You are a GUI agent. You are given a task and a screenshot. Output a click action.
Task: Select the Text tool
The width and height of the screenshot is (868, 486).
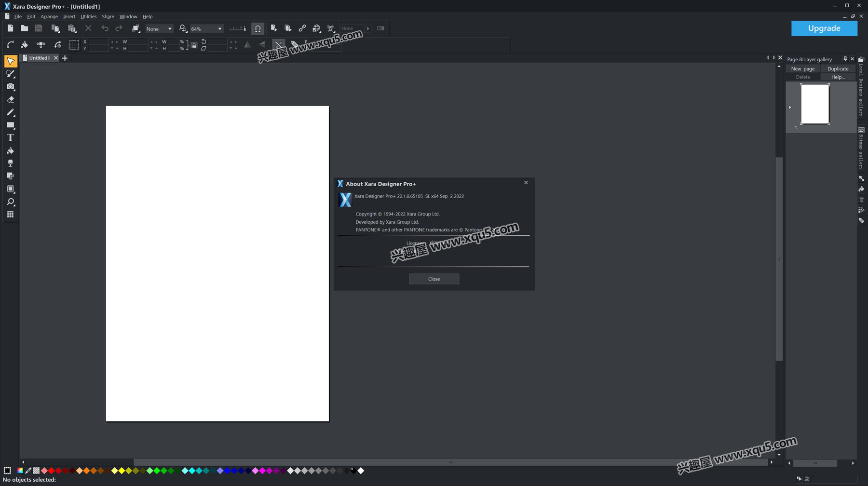pyautogui.click(x=11, y=138)
